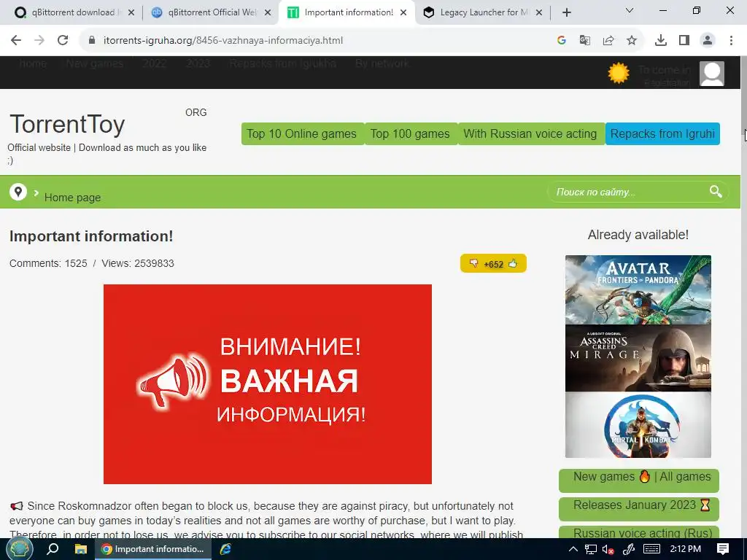Open Windows Start button
The height and width of the screenshot is (560, 747).
(19, 549)
